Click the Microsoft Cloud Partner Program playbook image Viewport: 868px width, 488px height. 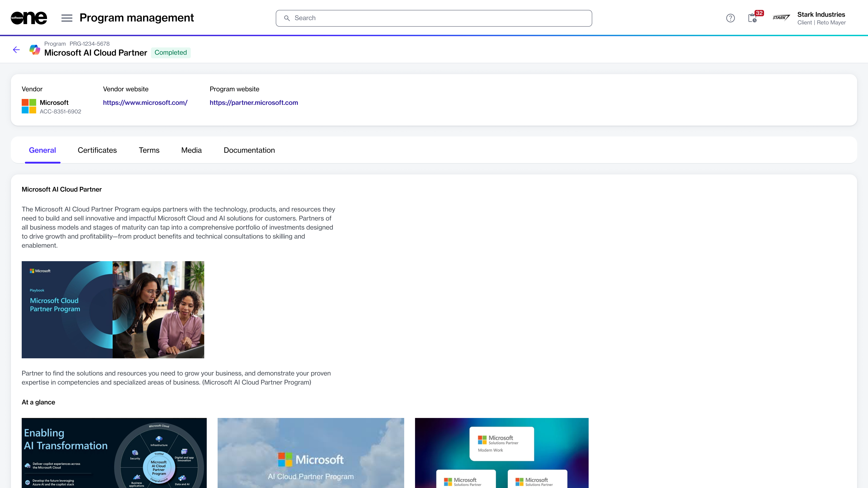[x=113, y=310]
